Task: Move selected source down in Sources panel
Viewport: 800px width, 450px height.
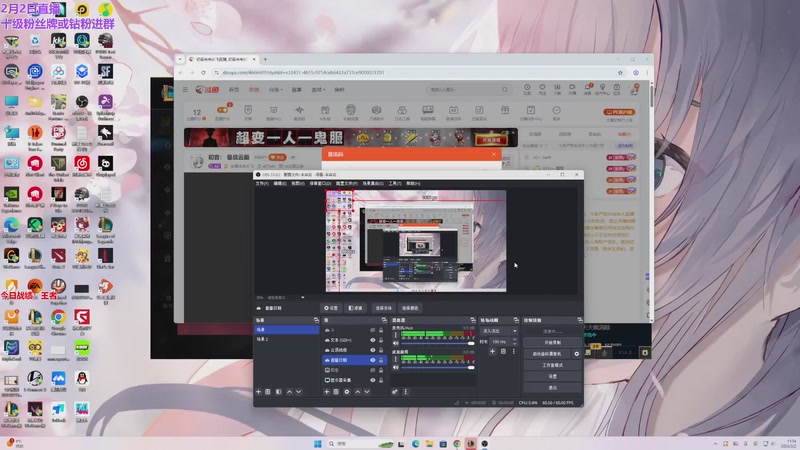Action: click(x=367, y=392)
